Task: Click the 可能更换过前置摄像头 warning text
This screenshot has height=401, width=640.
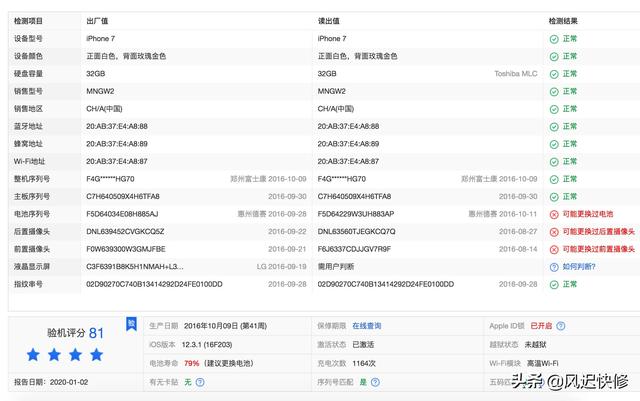Action: click(x=598, y=249)
